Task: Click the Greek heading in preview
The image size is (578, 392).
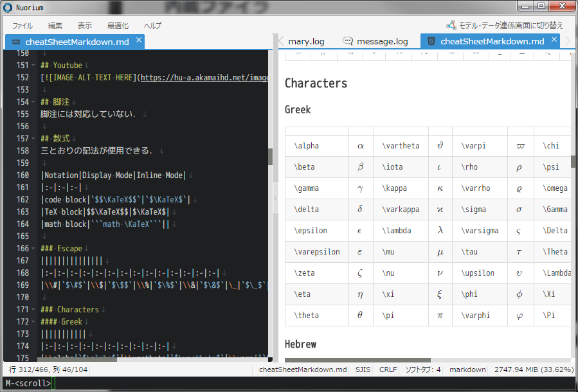Action: pyautogui.click(x=298, y=109)
